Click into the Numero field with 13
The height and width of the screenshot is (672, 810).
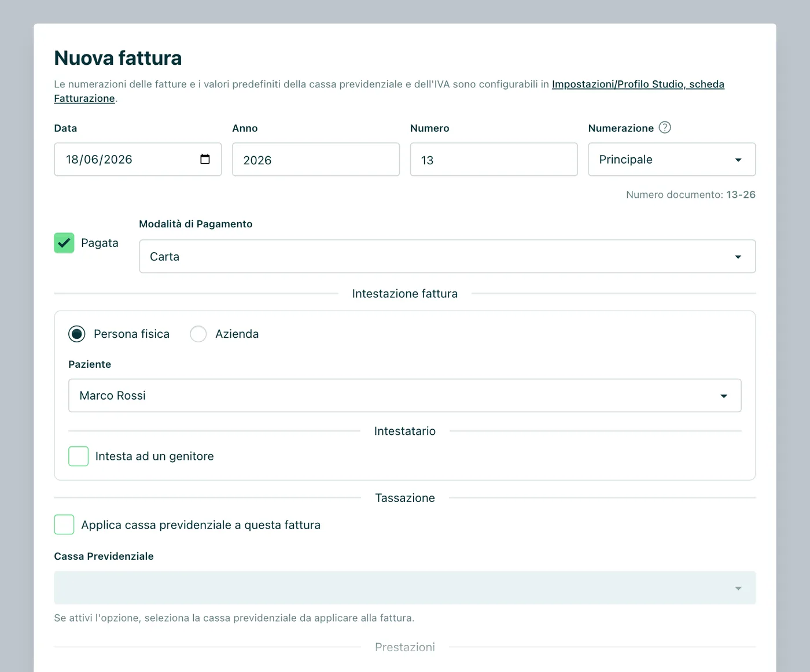click(494, 160)
